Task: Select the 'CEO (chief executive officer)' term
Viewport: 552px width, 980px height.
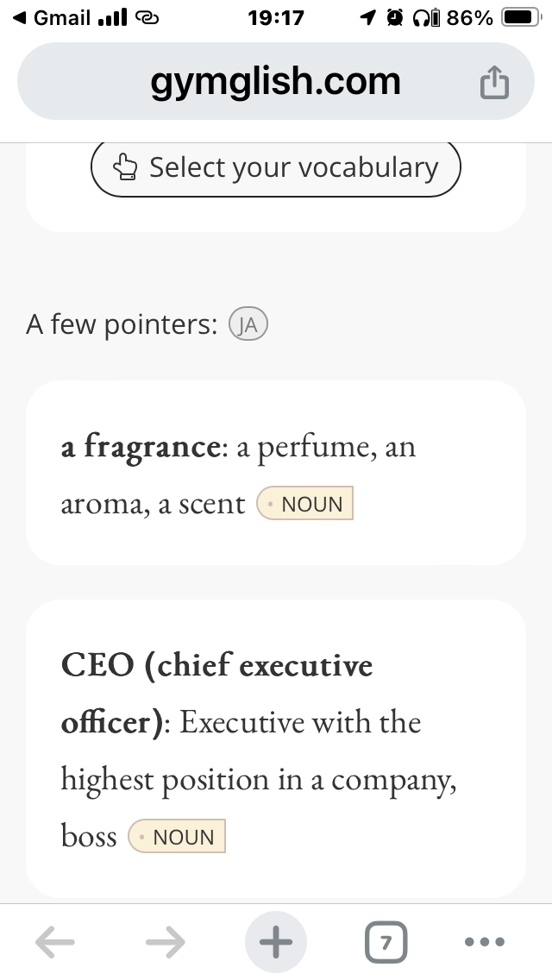Action: pos(216,694)
